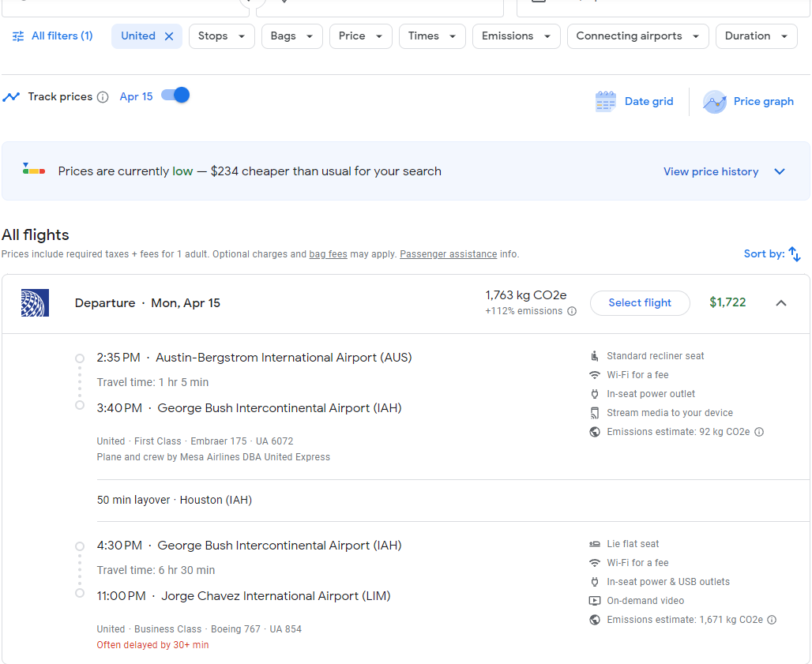This screenshot has width=812, height=664.
Task: Expand View price history
Action: pos(724,172)
